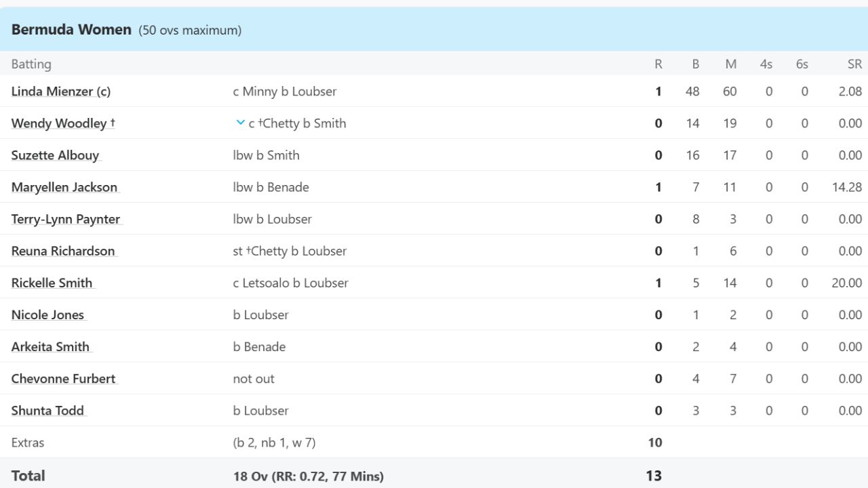Click the SR column header
The image size is (868, 488).
854,64
